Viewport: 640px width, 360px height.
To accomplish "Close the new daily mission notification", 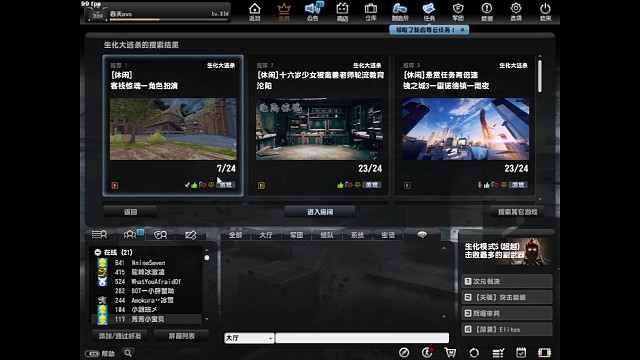I will [x=462, y=30].
